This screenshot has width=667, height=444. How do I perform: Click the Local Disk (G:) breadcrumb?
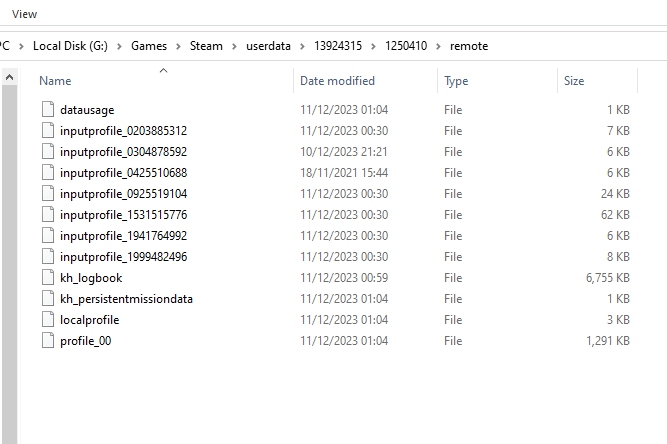[x=70, y=46]
